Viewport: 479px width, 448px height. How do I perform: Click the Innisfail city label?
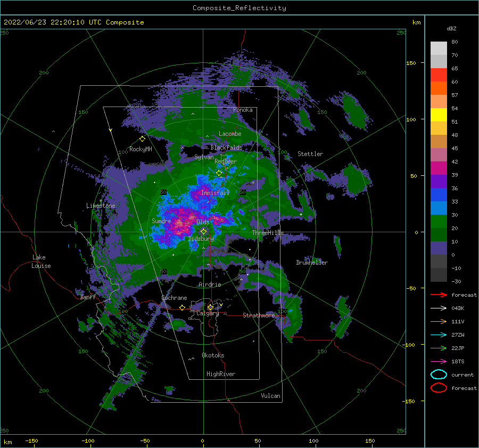click(x=215, y=193)
